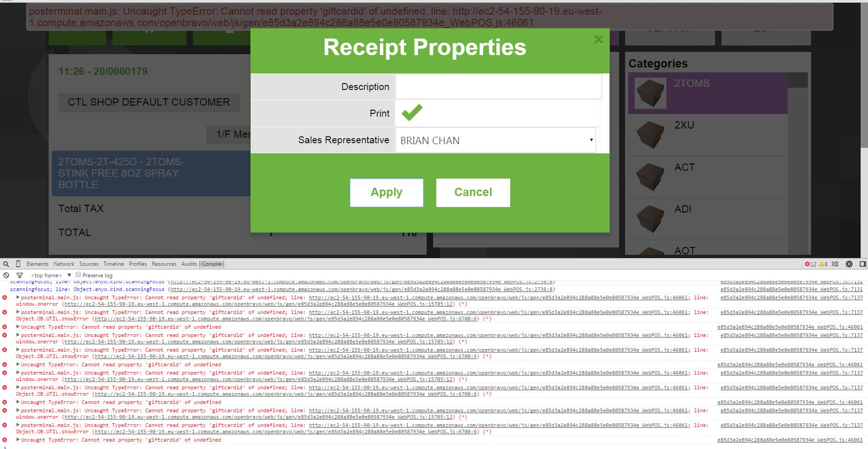
Task: Click the red error count indicator
Action: [x=810, y=264]
